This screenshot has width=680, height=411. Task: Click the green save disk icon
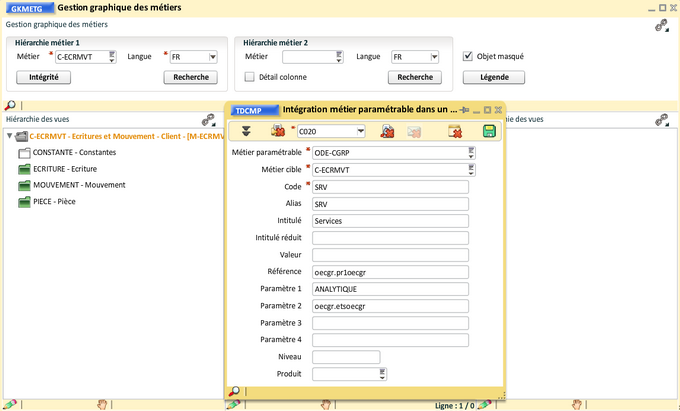489,131
